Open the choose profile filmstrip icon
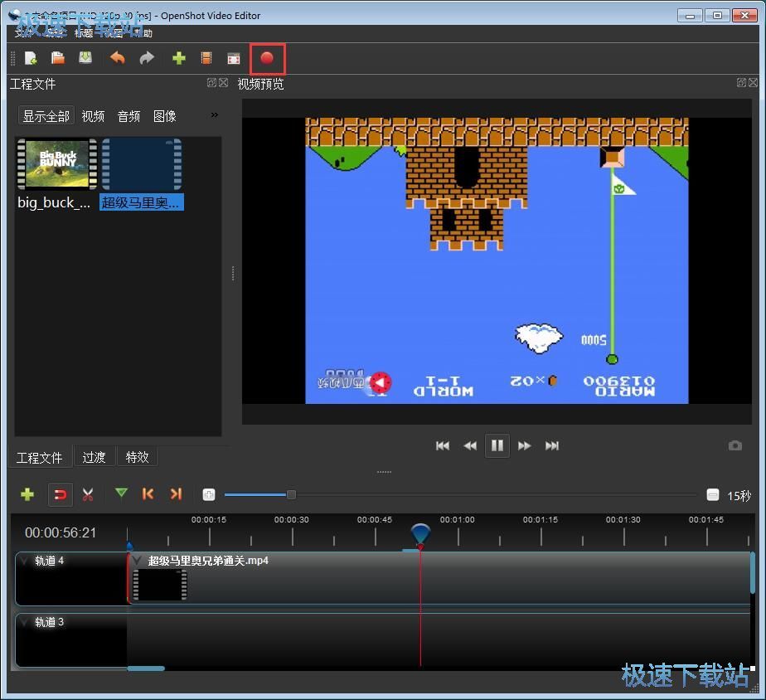The height and width of the screenshot is (700, 766). (206, 58)
